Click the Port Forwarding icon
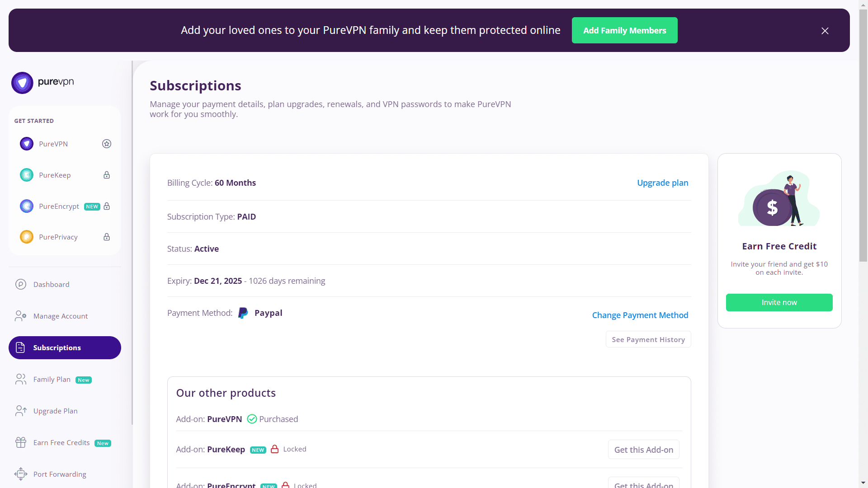The image size is (868, 488). tap(21, 474)
